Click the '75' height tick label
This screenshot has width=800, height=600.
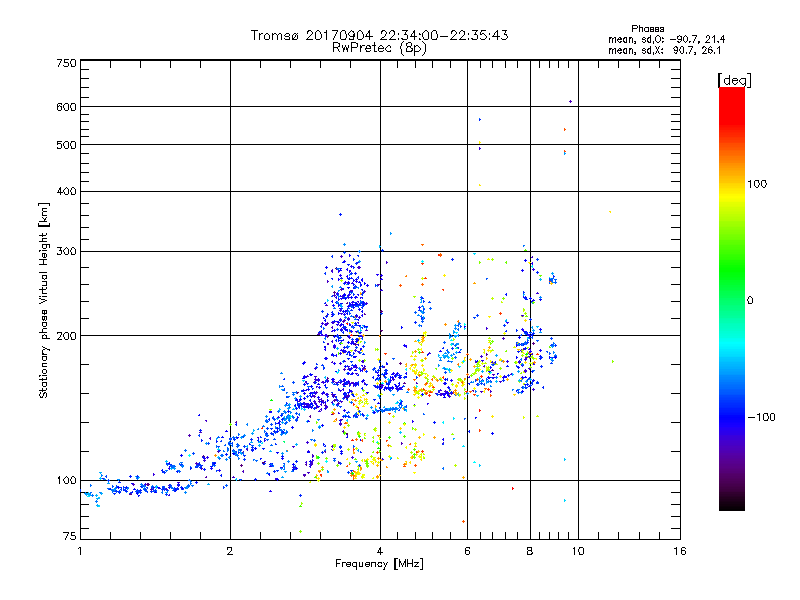(x=69, y=536)
